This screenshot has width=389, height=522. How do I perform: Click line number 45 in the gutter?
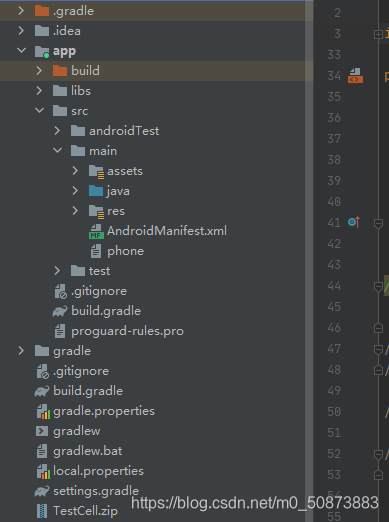coord(334,307)
